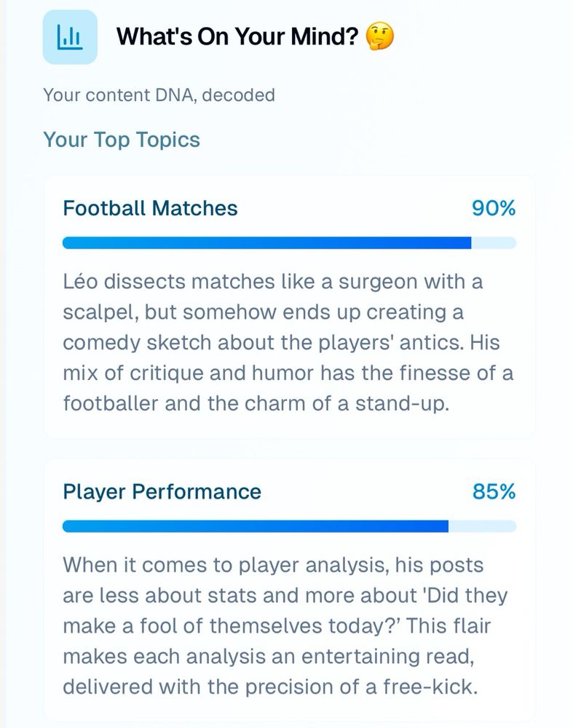
Task: Click the filled part of Player Performance bar
Action: [x=255, y=526]
